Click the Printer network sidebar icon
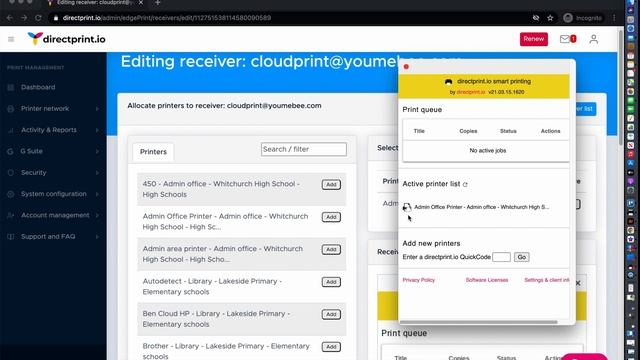This screenshot has width=640, height=360. pos(11,109)
